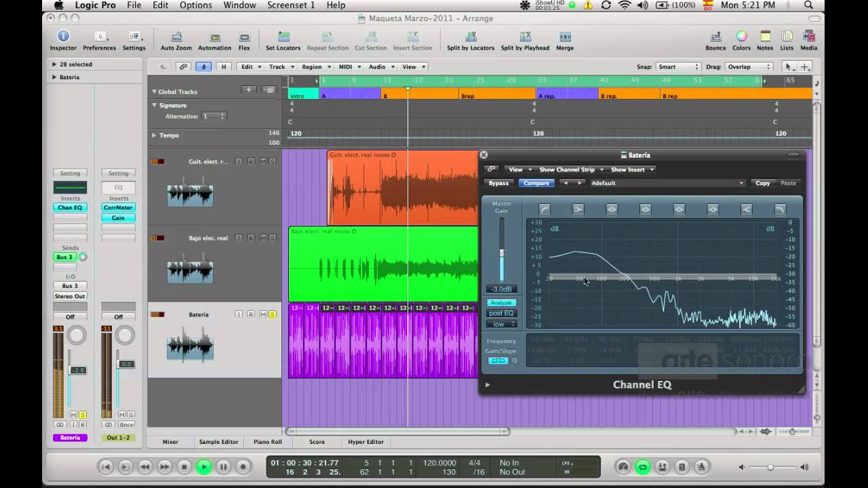Viewport: 868px width, 488px height.
Task: Open the Show Channel Strip dropdown
Action: pyautogui.click(x=570, y=169)
